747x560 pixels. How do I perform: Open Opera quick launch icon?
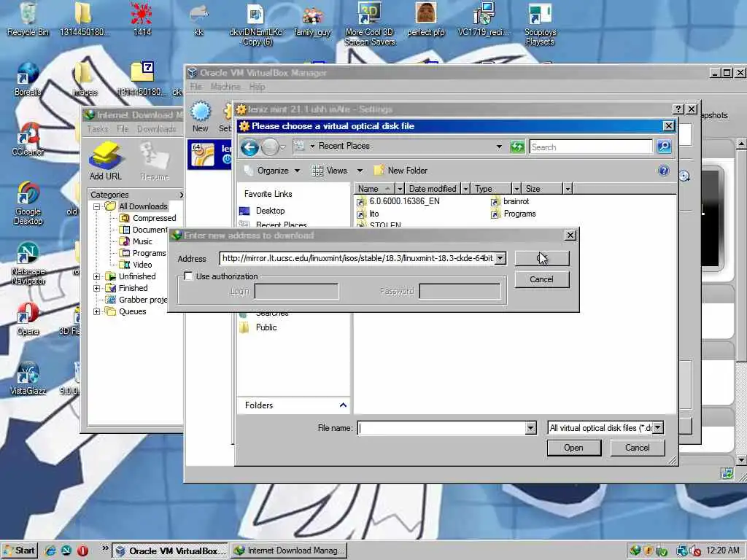[82, 551]
